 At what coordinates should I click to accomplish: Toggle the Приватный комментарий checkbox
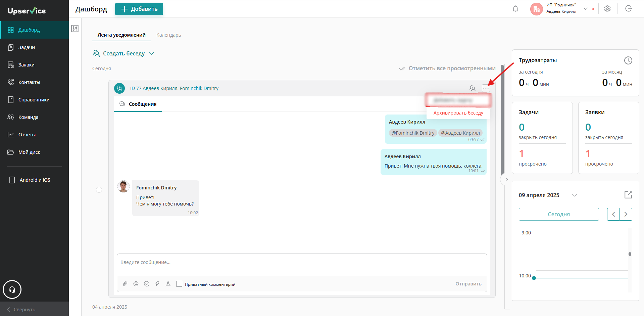tap(179, 284)
